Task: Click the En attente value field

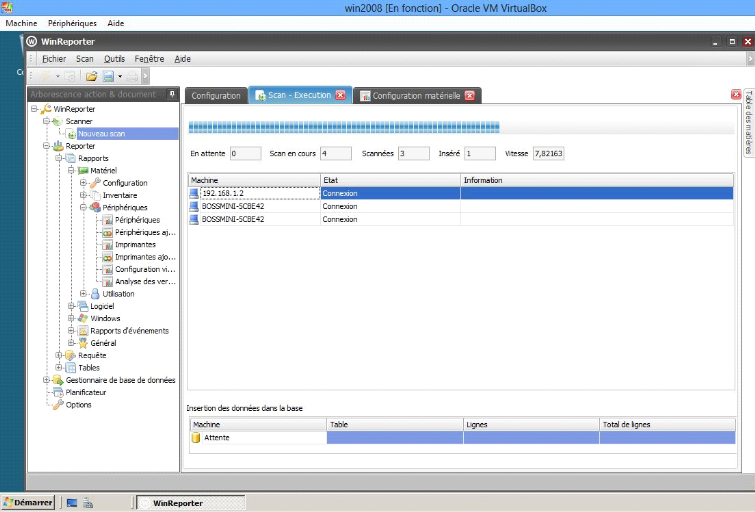Action: pos(246,154)
